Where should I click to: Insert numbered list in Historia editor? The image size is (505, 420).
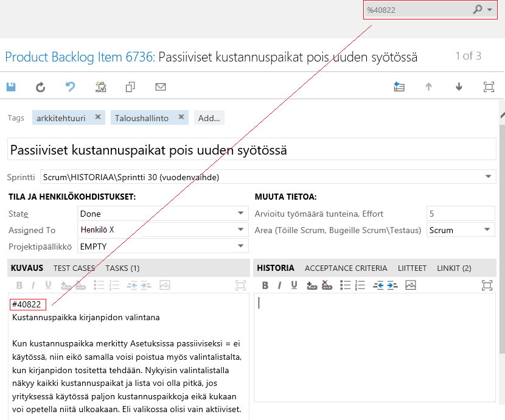360,285
